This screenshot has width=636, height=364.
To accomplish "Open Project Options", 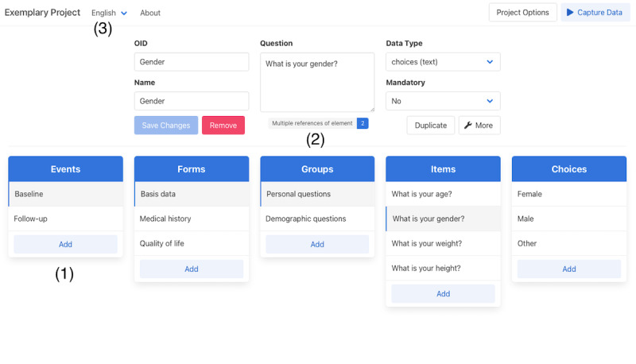I will (x=522, y=13).
